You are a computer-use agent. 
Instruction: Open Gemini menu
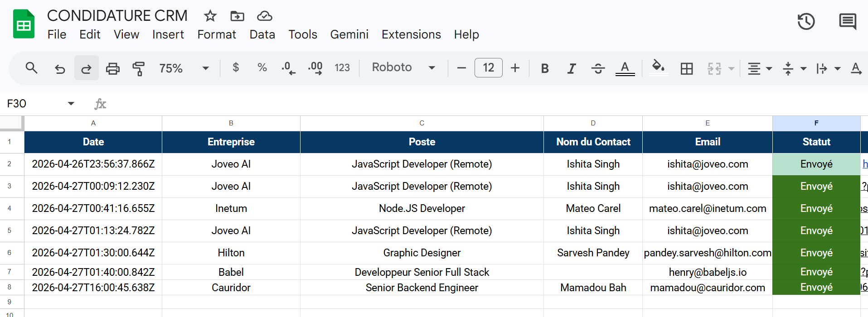tap(349, 34)
